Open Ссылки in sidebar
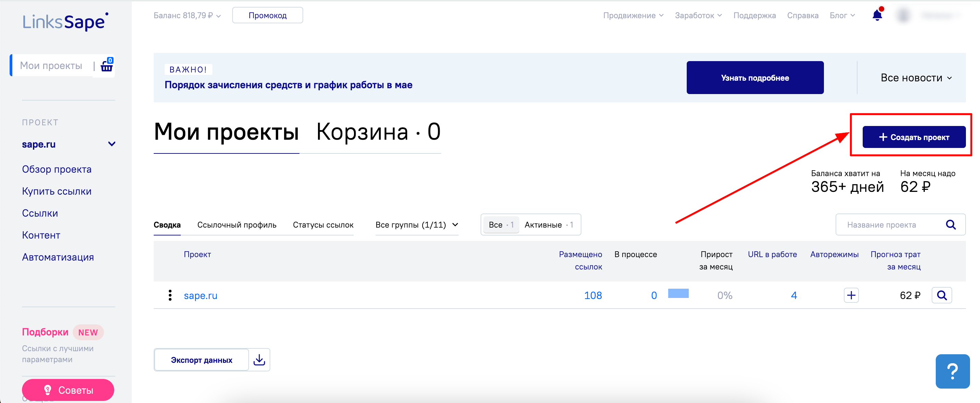 coord(40,213)
